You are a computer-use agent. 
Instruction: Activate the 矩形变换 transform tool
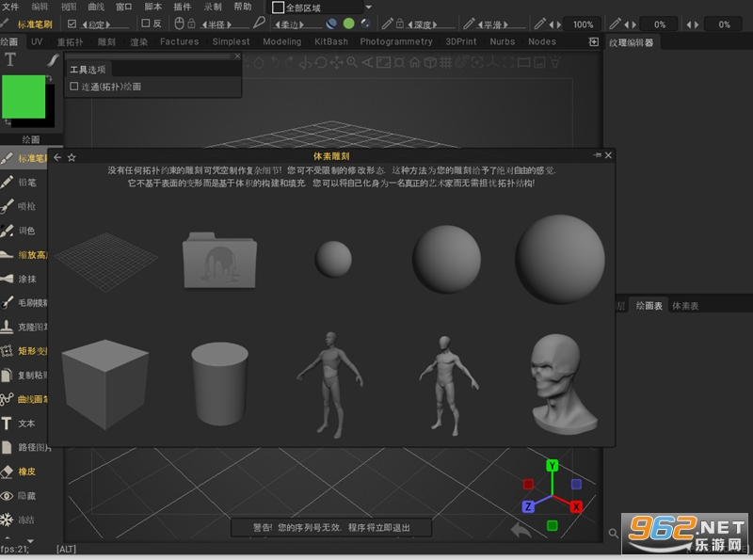(x=24, y=351)
